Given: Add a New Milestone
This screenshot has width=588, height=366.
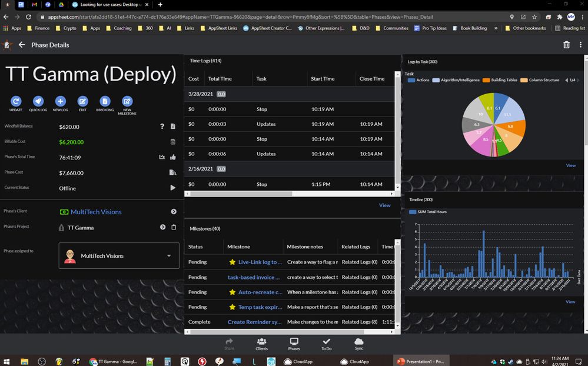Looking at the screenshot, I should pos(127,101).
